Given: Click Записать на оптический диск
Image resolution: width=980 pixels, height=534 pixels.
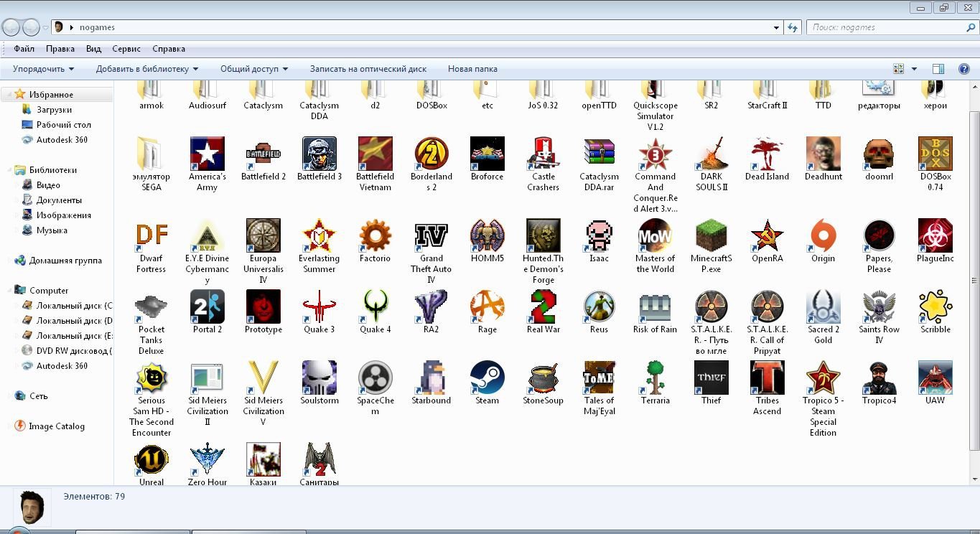Looking at the screenshot, I should 368,69.
